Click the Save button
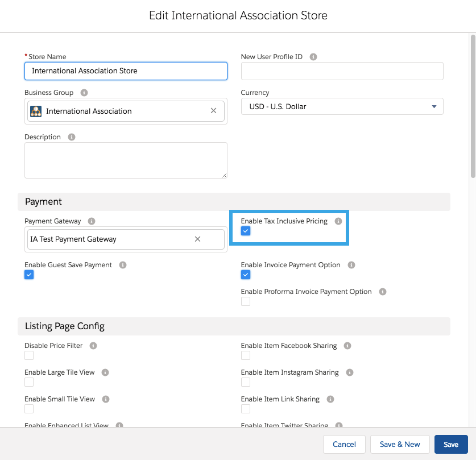 click(x=450, y=444)
